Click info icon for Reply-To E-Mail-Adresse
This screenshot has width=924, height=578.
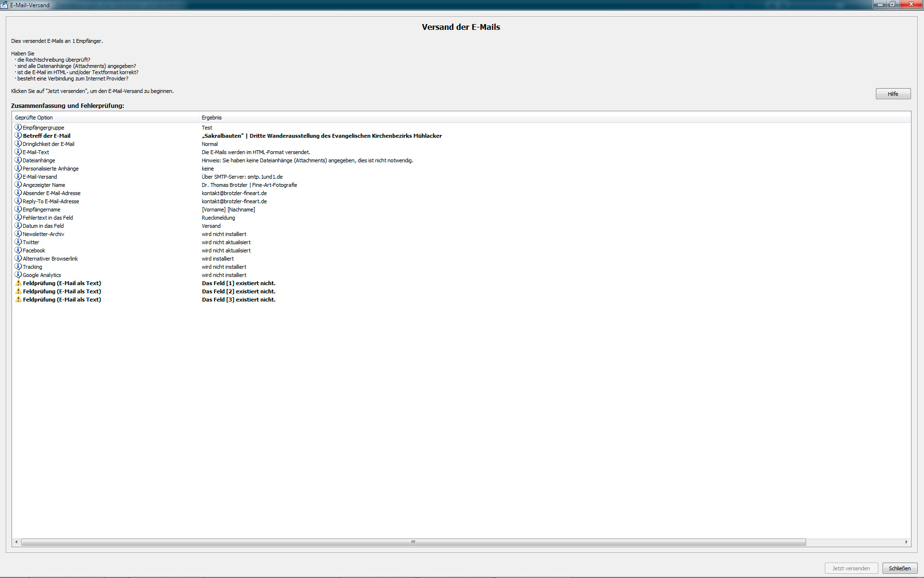pyautogui.click(x=18, y=201)
